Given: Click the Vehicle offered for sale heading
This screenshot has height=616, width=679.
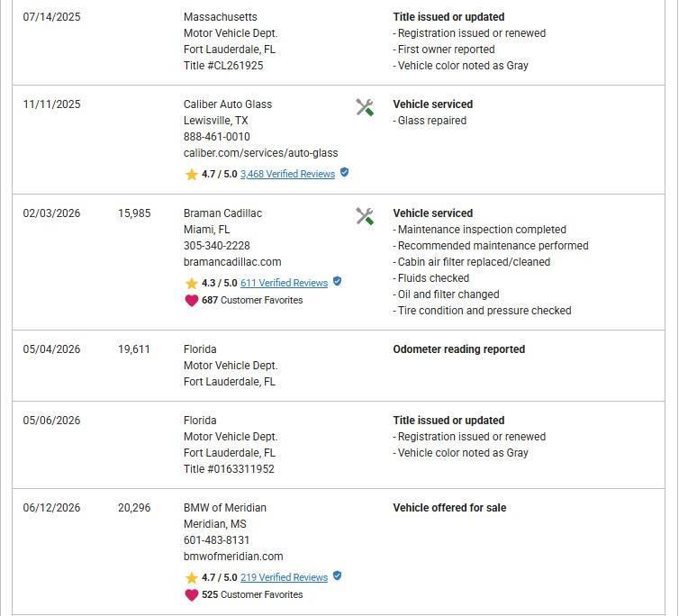Looking at the screenshot, I should 449,508.
